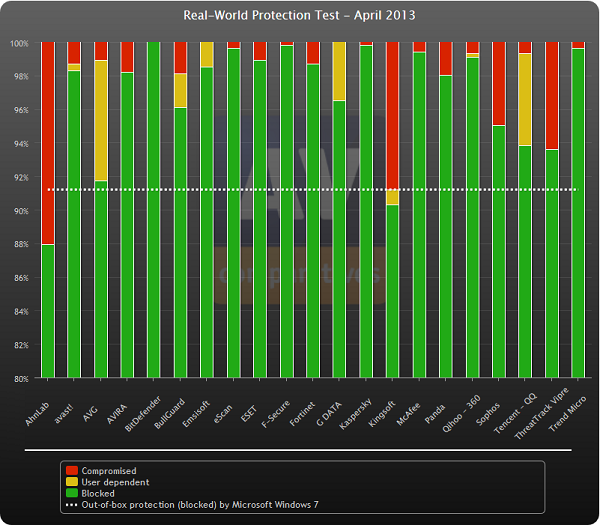The width and height of the screenshot is (600, 525).
Task: Click the G DATA axis label
Action: click(x=329, y=414)
